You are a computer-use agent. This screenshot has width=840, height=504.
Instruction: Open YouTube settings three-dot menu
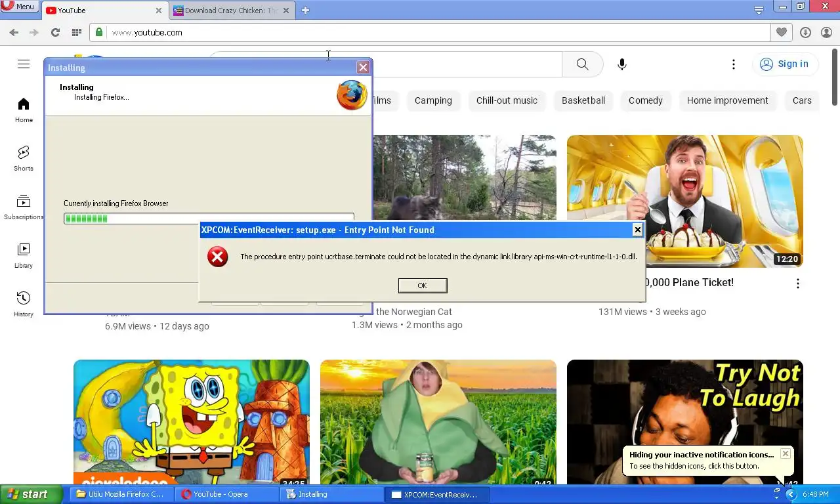point(734,64)
